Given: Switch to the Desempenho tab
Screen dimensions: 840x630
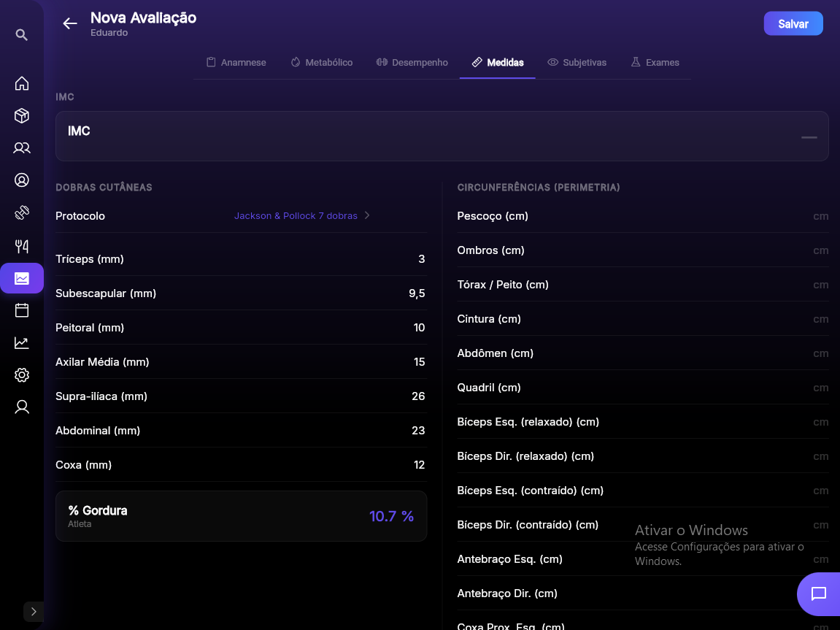Looking at the screenshot, I should pos(412,62).
